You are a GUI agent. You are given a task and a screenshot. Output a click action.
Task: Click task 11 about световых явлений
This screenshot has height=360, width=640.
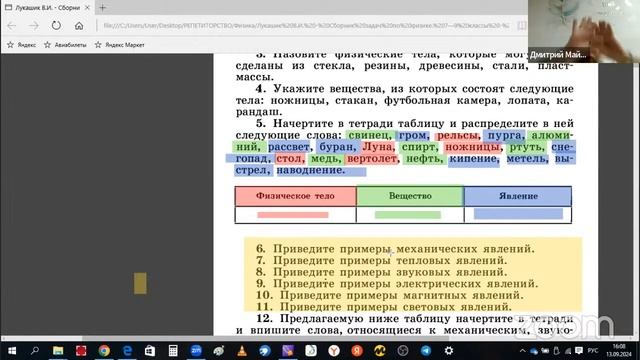[384, 307]
